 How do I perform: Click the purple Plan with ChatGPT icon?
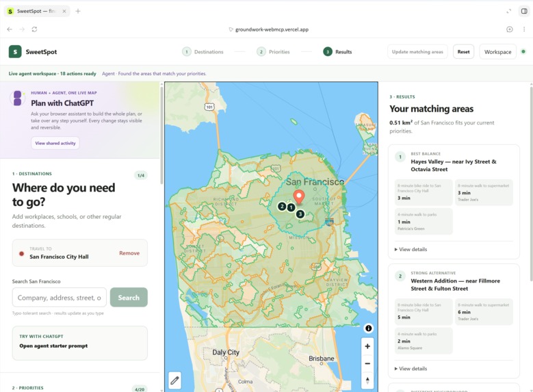click(x=18, y=99)
